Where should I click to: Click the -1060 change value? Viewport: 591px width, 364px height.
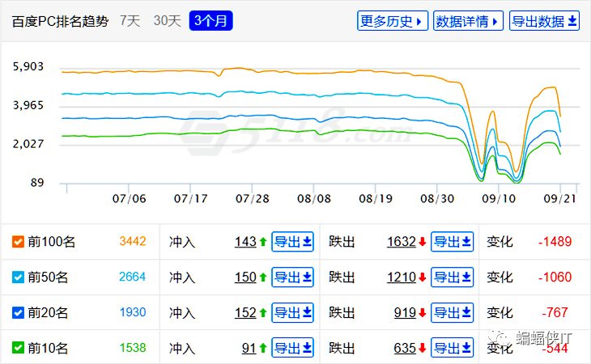point(555,277)
